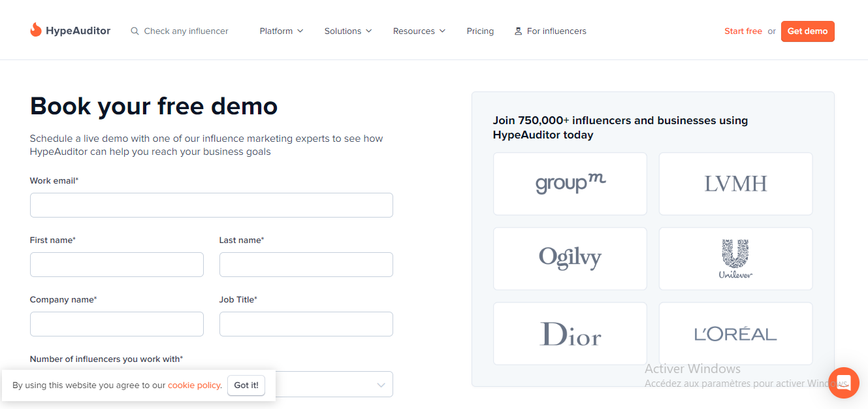Click the Join 750,000+ influencers heading
Viewport: 868px width, 409px height.
[620, 127]
